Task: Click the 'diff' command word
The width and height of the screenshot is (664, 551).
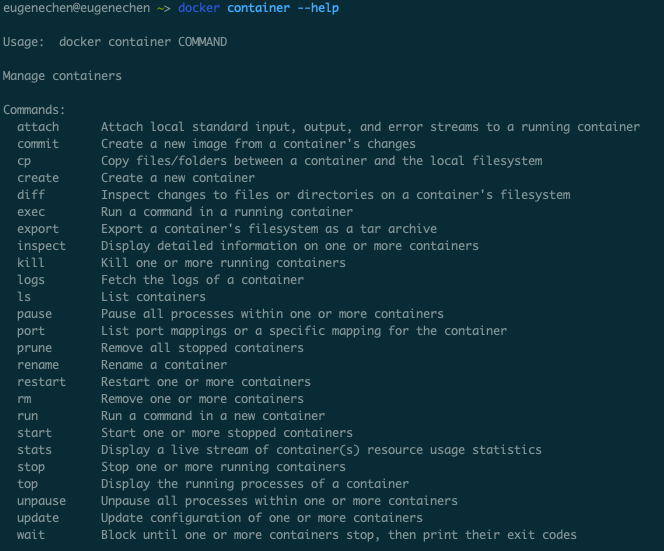Action: point(31,195)
